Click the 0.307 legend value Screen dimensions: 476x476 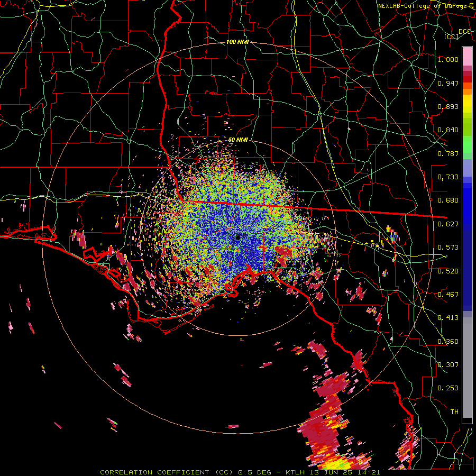pyautogui.click(x=448, y=365)
